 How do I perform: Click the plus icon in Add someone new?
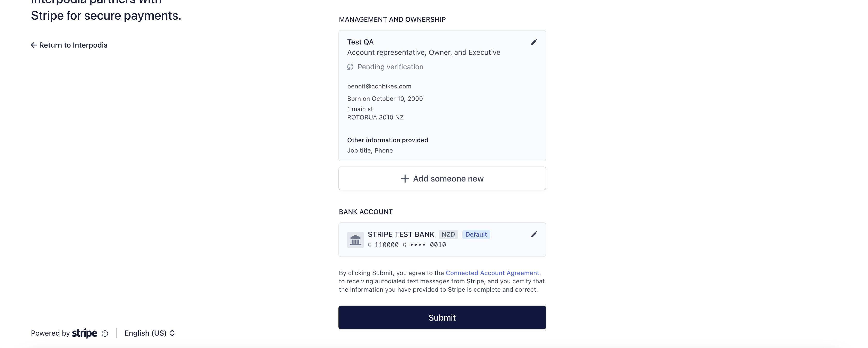click(405, 178)
